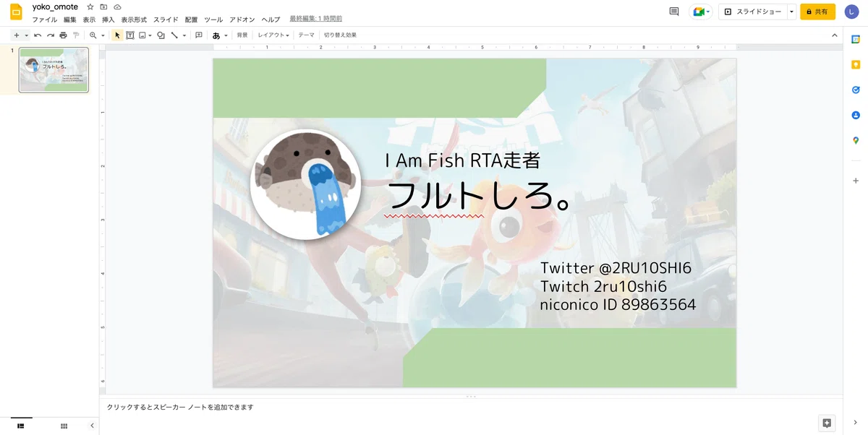The width and height of the screenshot is (868, 435).
Task: Click the move-to-folder icon
Action: (103, 7)
